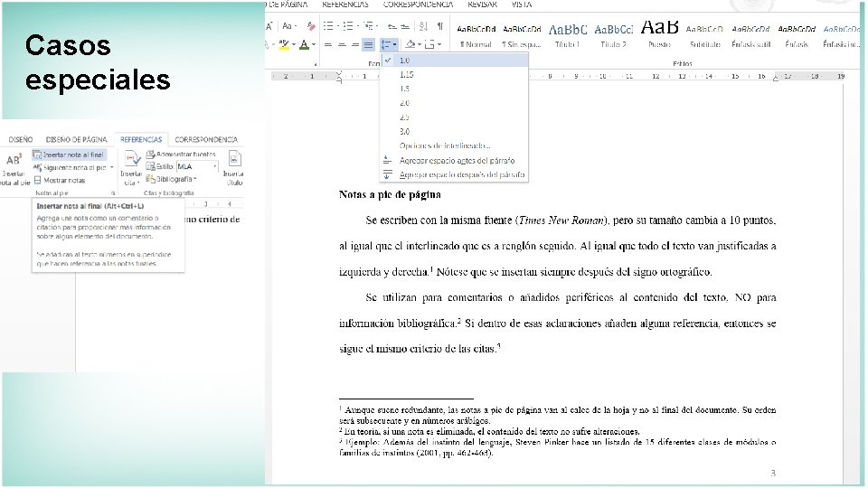Viewport: 868px width, 488px height.
Task: Select 2,0 line spacing option
Action: (x=454, y=103)
